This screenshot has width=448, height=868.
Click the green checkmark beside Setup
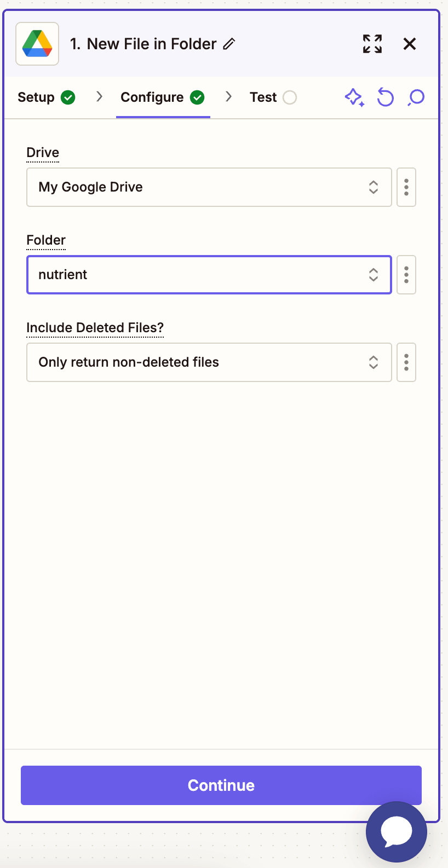(68, 97)
